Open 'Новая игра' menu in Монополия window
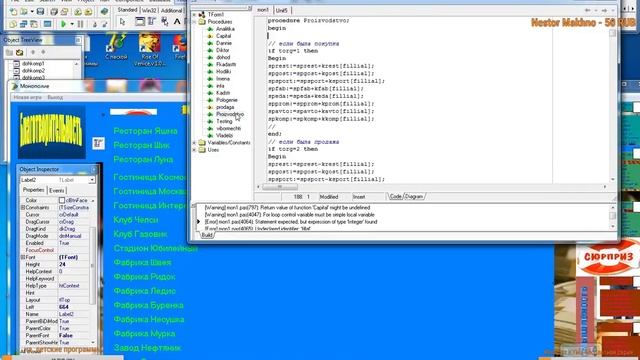640x360 pixels. click(x=27, y=98)
